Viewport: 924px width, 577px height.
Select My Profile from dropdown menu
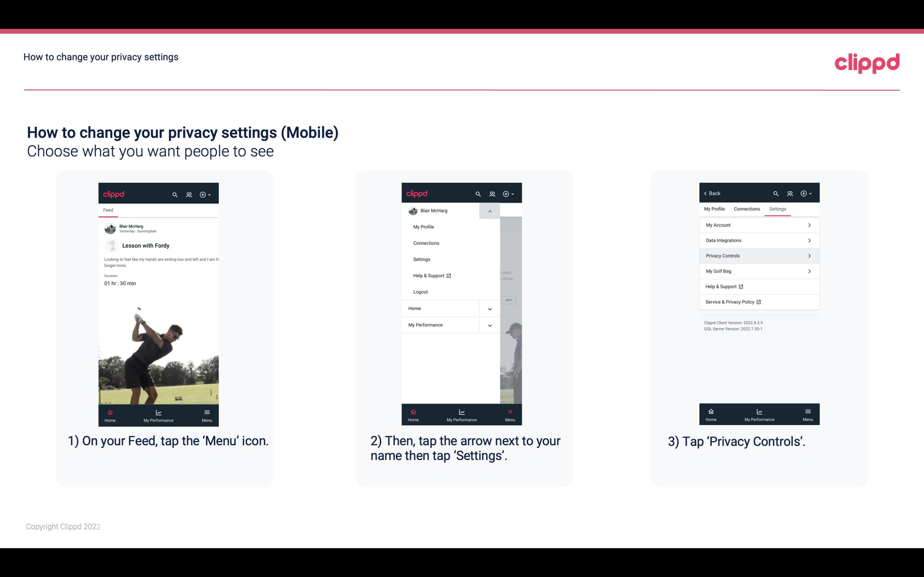423,227
